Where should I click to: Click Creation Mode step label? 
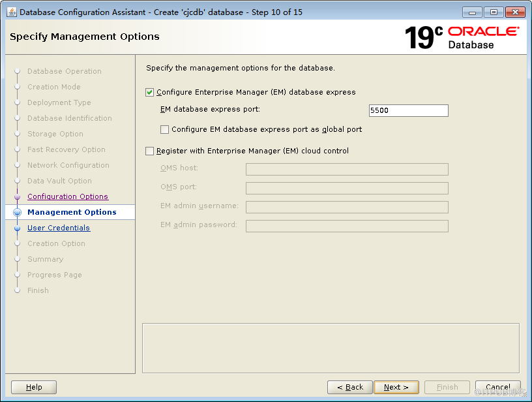pyautogui.click(x=54, y=87)
